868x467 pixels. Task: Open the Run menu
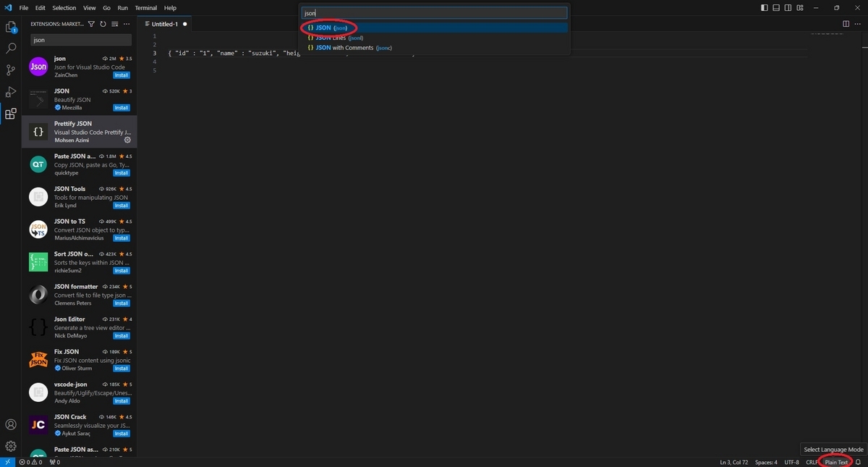point(122,7)
